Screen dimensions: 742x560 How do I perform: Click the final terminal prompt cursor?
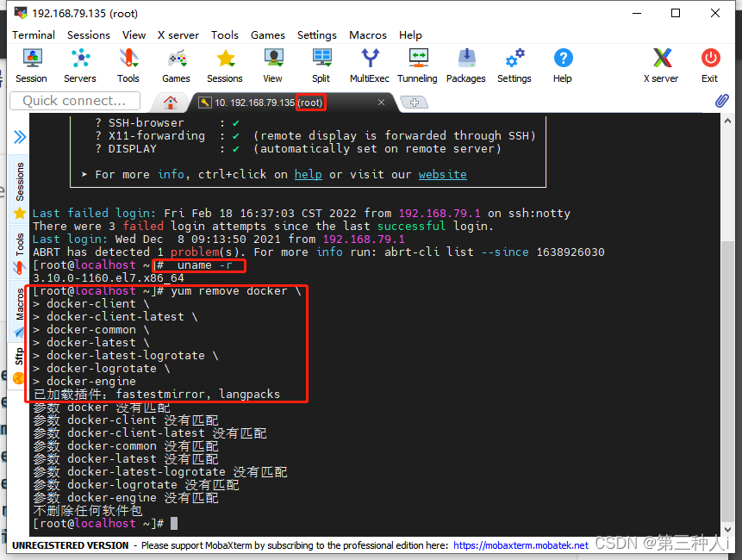(174, 524)
